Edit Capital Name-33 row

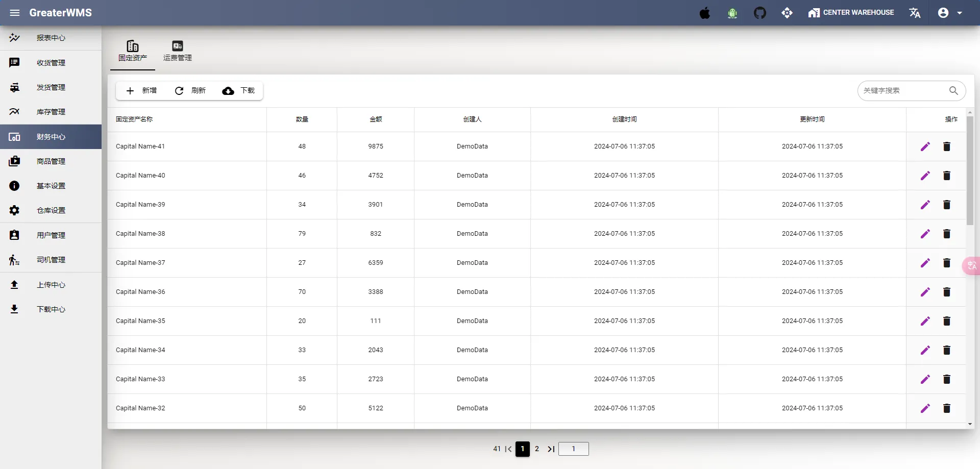pos(925,379)
